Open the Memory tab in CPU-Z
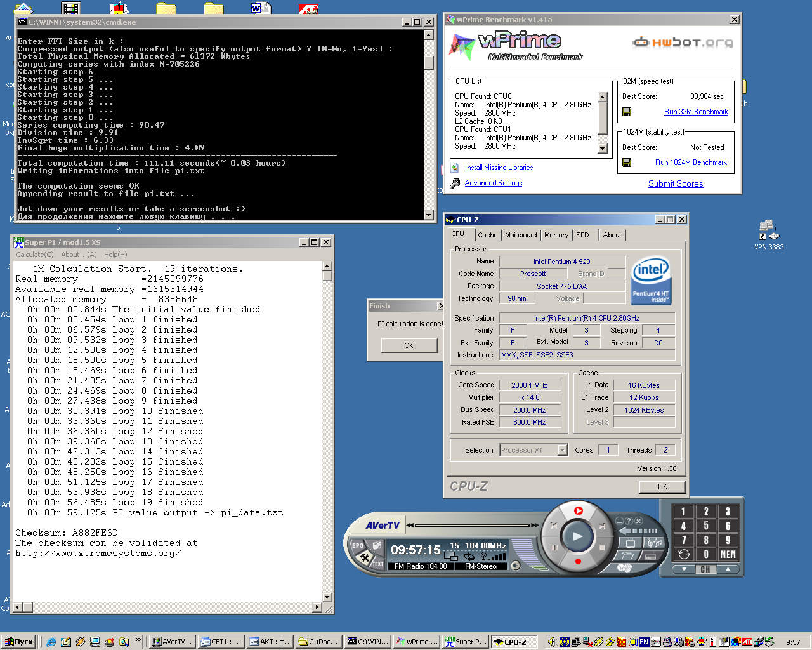The height and width of the screenshot is (650, 812). (x=556, y=235)
